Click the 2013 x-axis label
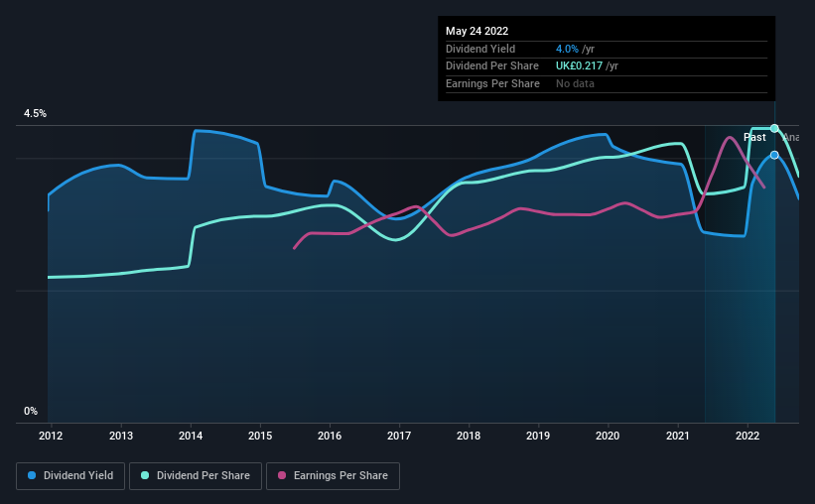Screen dimensions: 815x504 click(120, 436)
